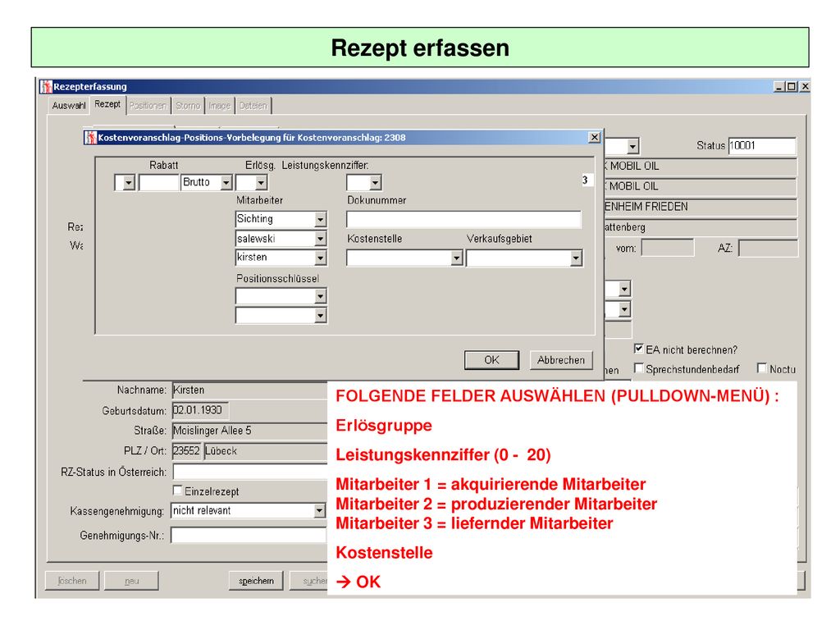Open the second Positionsschlüssel dropdown
Viewport: 840px width, 630px height.
(320, 316)
